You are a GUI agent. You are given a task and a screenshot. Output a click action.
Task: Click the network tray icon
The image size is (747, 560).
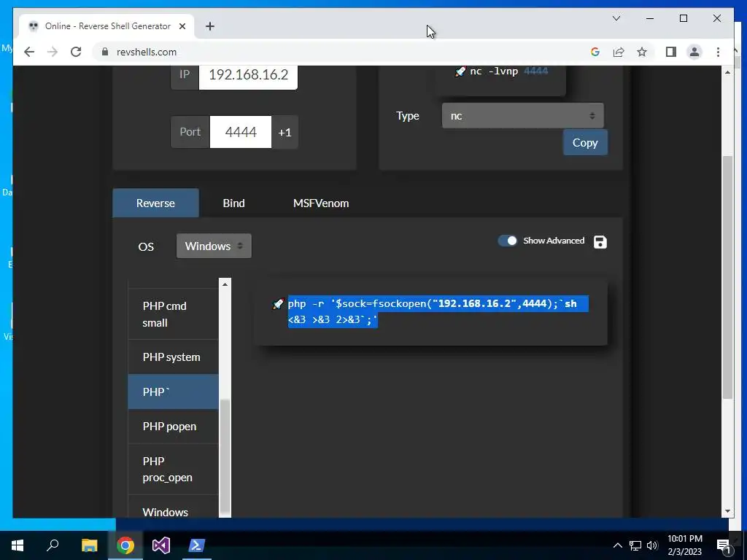pos(635,545)
